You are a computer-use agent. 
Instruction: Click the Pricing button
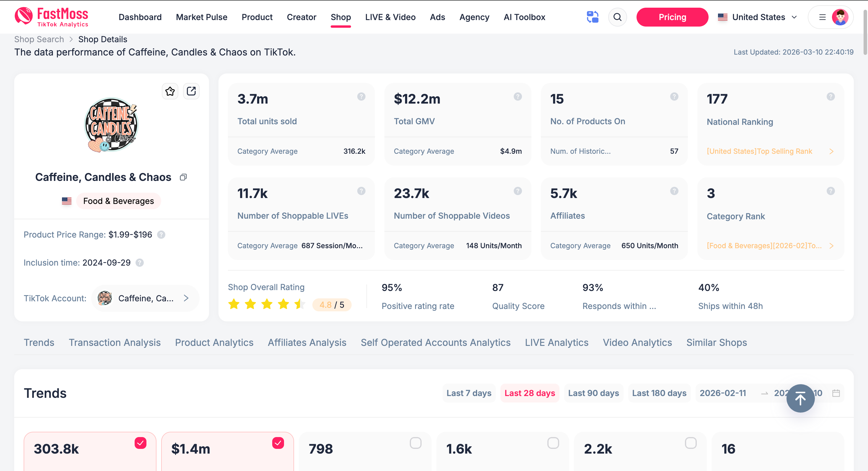click(x=672, y=17)
